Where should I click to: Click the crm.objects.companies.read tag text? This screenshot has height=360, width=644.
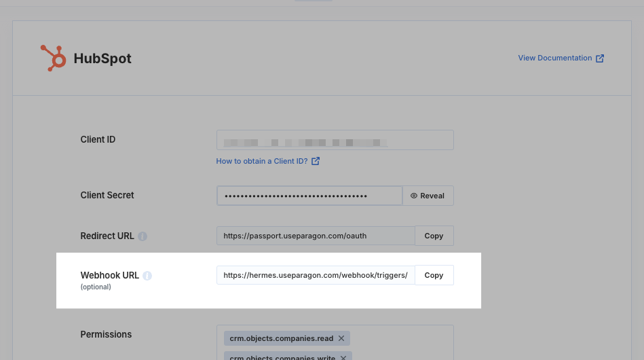(282, 338)
